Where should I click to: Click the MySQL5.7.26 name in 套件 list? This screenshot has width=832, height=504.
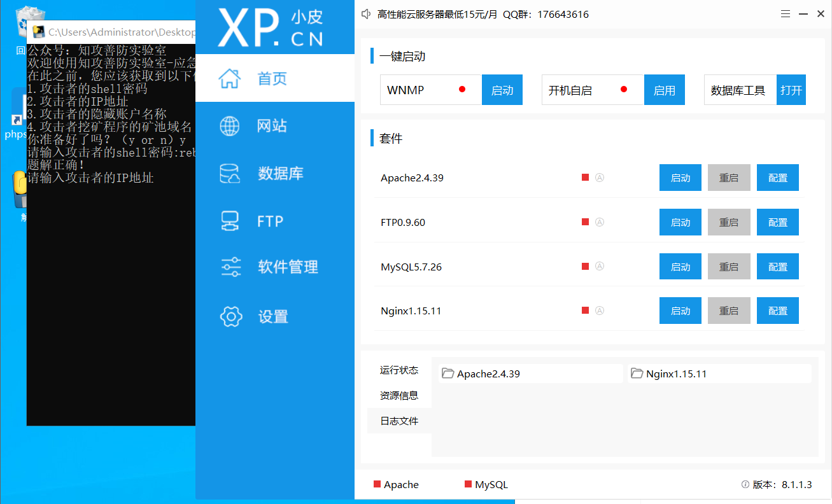tap(411, 267)
